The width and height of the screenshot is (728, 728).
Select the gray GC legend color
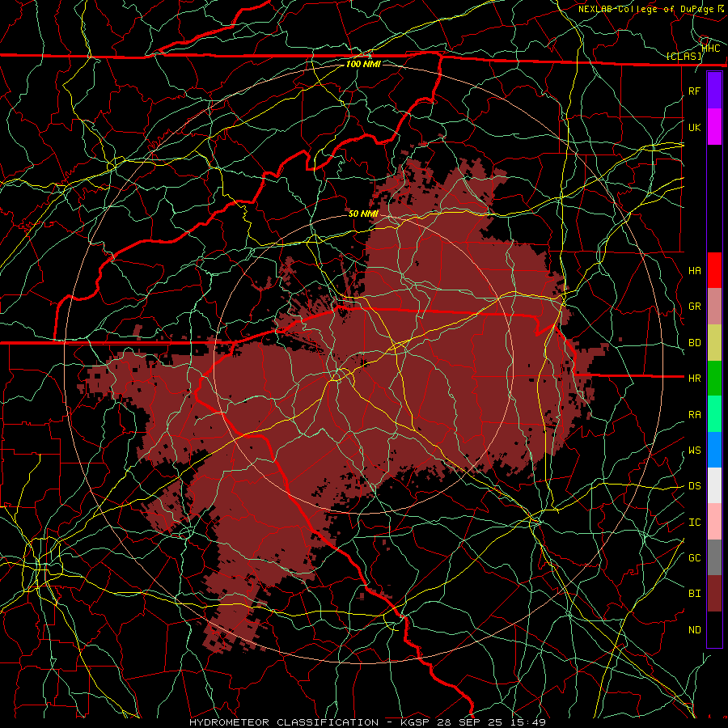[714, 557]
